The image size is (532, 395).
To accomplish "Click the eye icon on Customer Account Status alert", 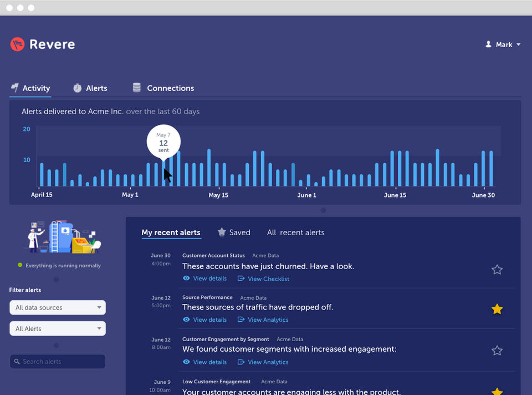I will [x=186, y=278].
